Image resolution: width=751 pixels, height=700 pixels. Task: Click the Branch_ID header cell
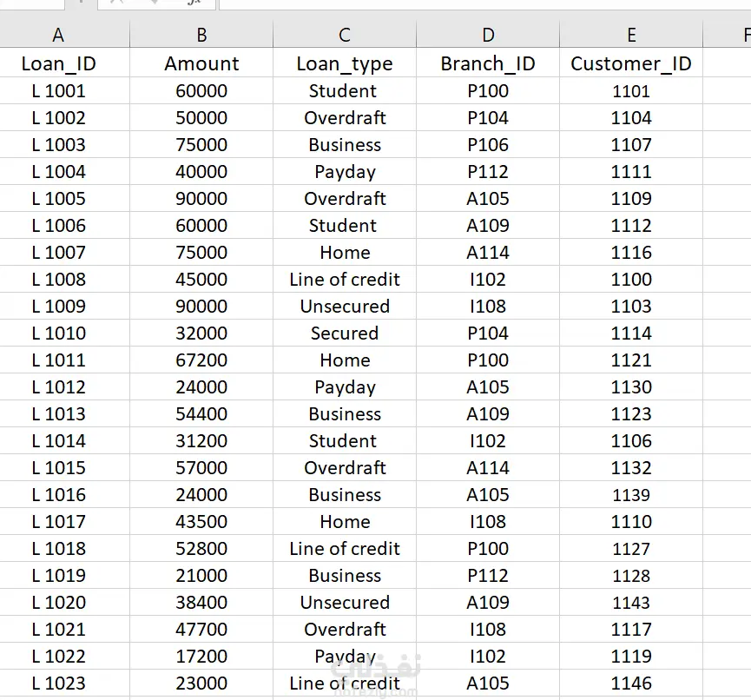488,63
